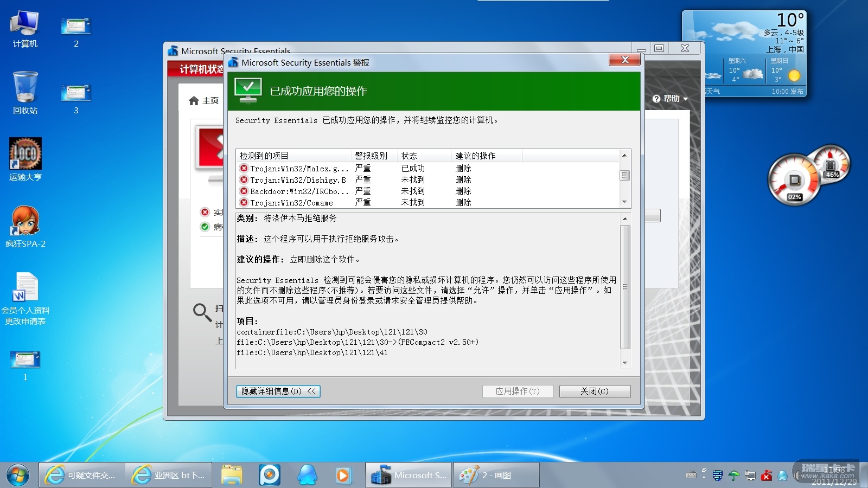This screenshot has height=488, width=868.
Task: Collapse details with 隐藏详细信息(D) button
Action: click(x=278, y=391)
